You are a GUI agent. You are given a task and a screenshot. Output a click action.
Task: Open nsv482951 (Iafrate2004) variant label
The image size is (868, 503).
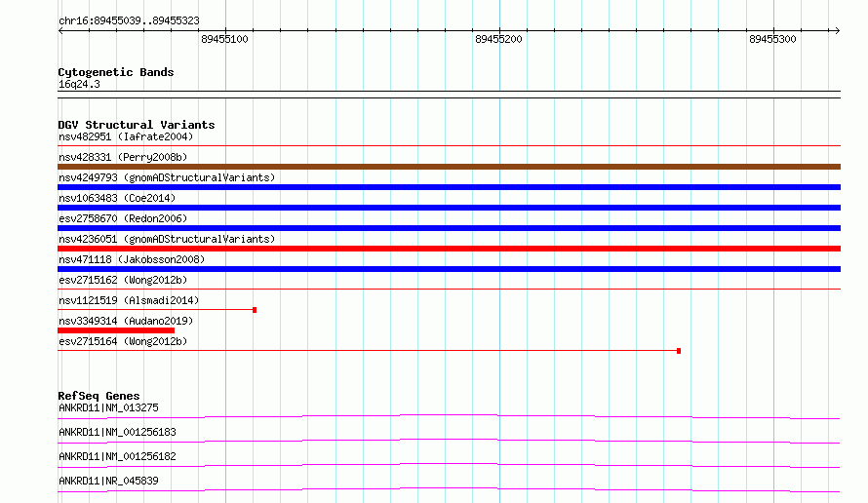click(126, 136)
